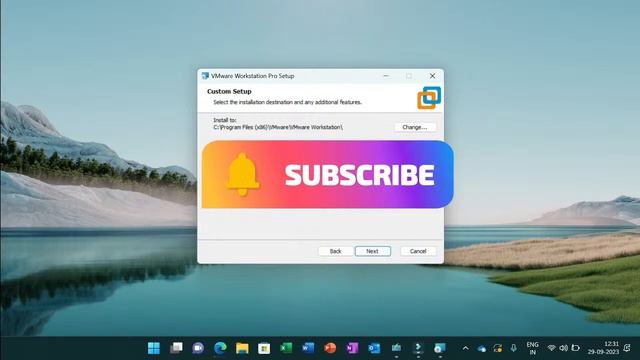Screen dimensions: 640x360
Task: Click the battery status tray icon
Action: tap(576, 348)
